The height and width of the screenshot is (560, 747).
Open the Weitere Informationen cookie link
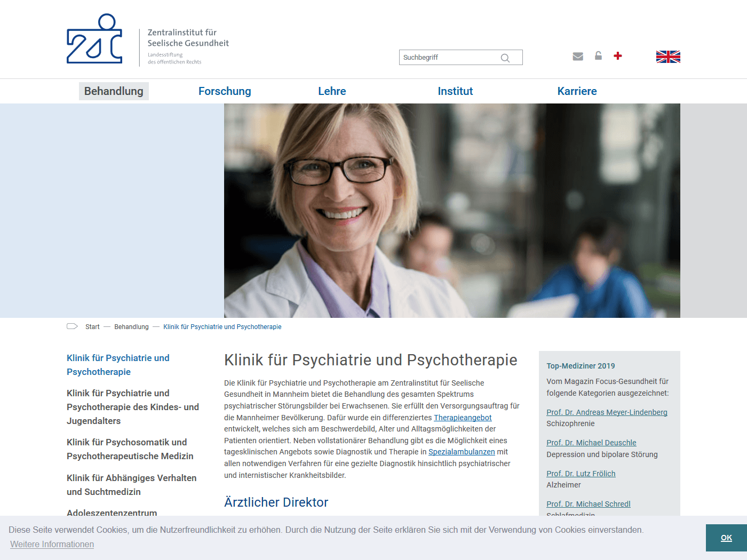click(x=52, y=544)
